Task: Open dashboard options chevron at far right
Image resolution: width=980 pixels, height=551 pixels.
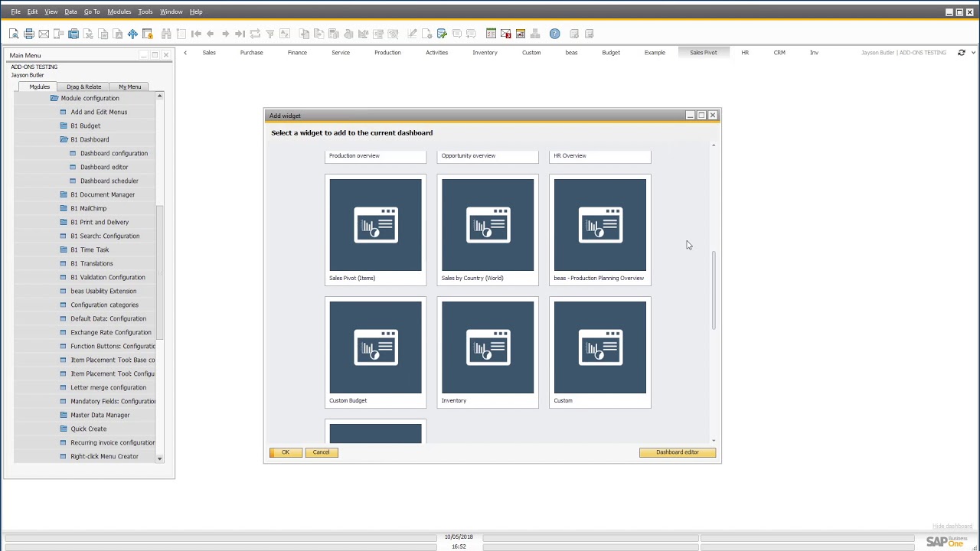Action: coord(974,53)
